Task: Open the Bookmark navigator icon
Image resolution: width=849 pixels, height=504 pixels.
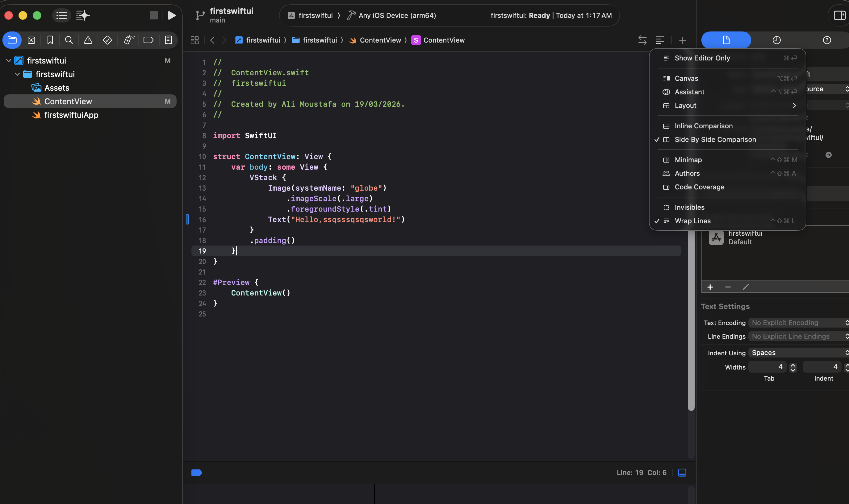Action: click(x=50, y=40)
